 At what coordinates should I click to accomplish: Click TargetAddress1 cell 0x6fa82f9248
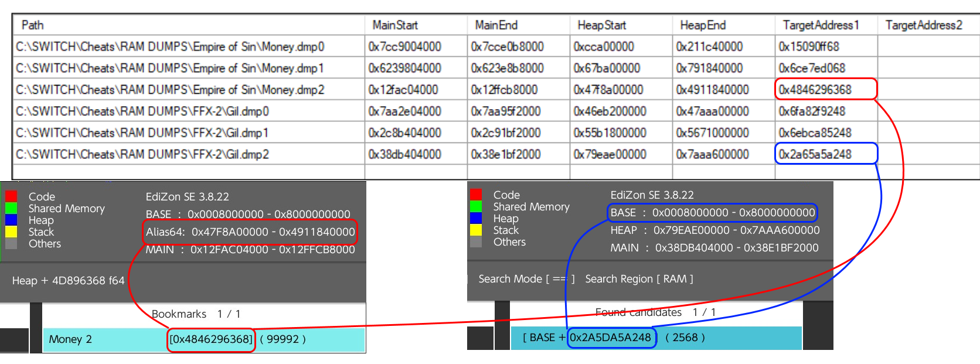click(x=826, y=111)
